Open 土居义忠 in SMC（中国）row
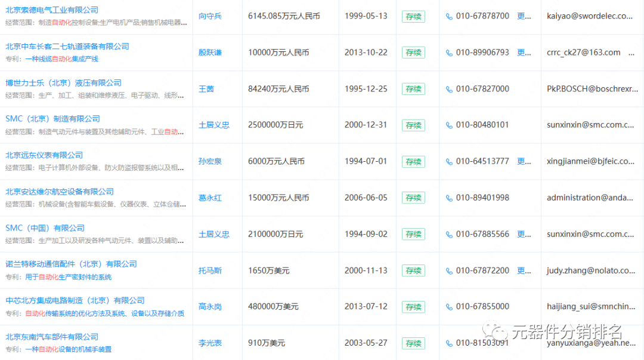644x360 pixels. coord(214,234)
